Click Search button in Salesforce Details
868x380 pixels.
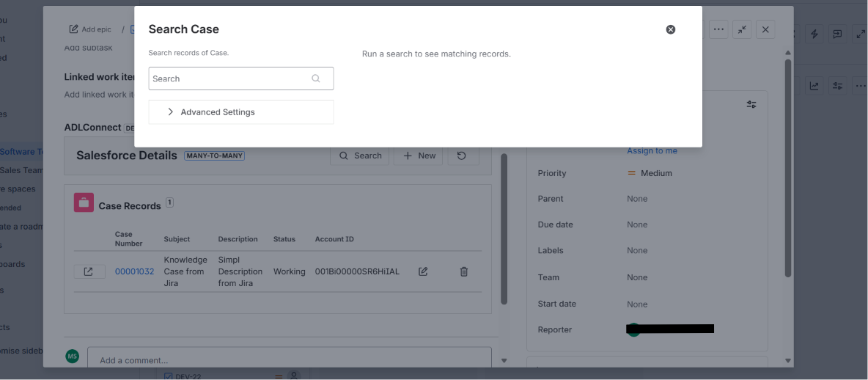[x=360, y=156]
